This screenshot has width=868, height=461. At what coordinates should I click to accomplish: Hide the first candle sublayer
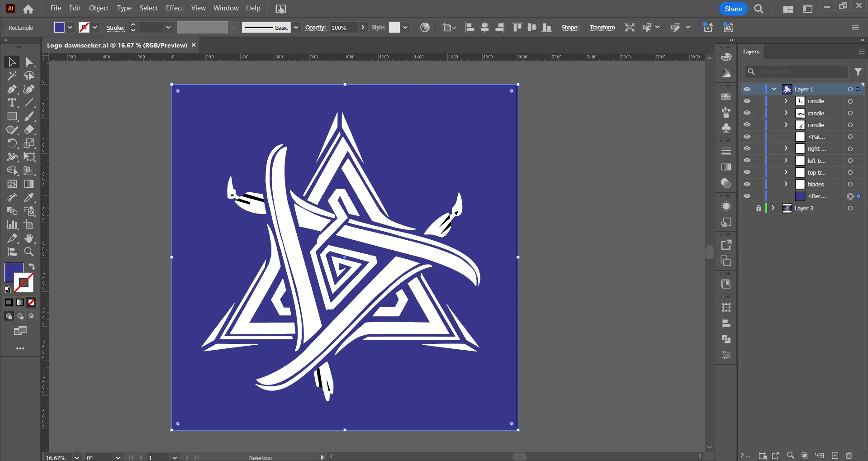747,101
